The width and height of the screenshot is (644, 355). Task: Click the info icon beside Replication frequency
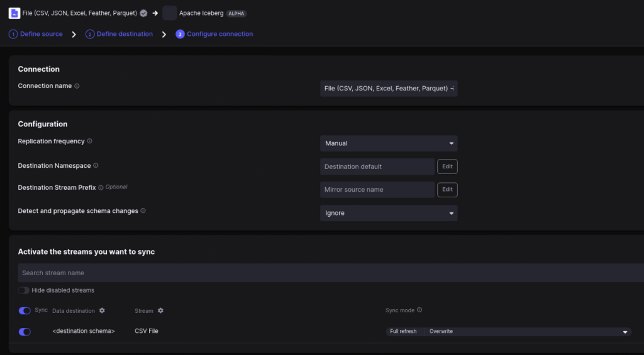[89, 141]
